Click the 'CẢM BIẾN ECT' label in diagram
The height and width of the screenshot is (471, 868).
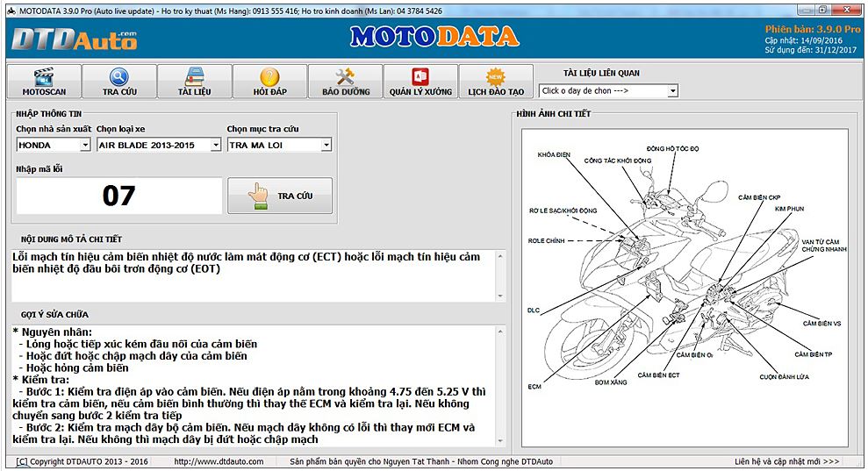point(658,375)
